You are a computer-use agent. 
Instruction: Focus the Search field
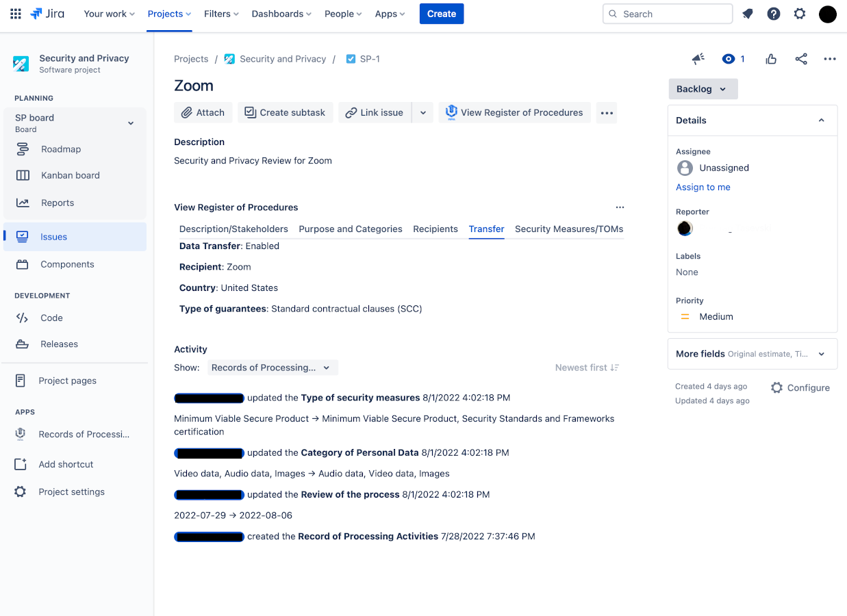[668, 14]
